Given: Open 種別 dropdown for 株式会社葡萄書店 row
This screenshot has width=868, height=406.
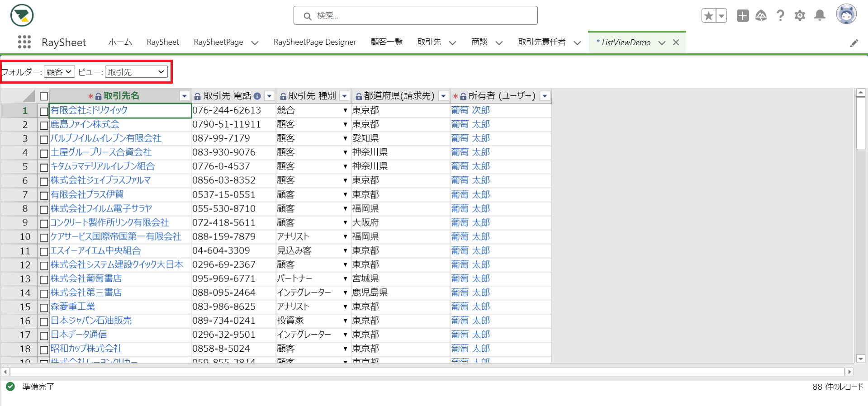Looking at the screenshot, I should click(x=345, y=279).
